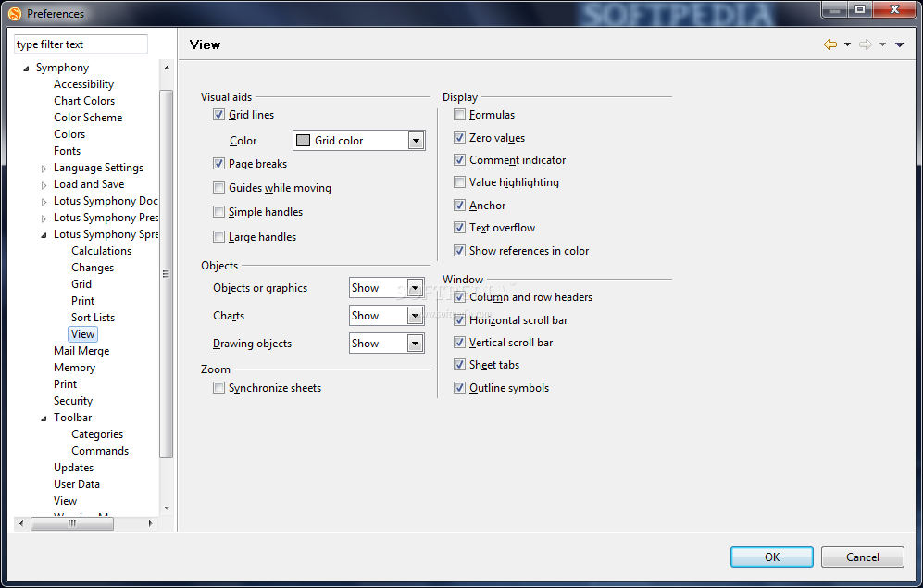The image size is (923, 588).
Task: Select Print under Spreadsheets
Action: click(x=82, y=301)
